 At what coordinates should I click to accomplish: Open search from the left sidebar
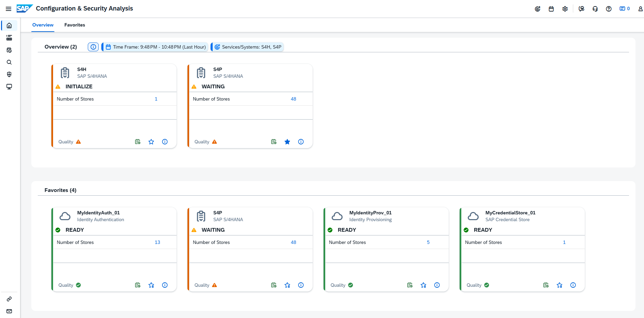[x=9, y=62]
